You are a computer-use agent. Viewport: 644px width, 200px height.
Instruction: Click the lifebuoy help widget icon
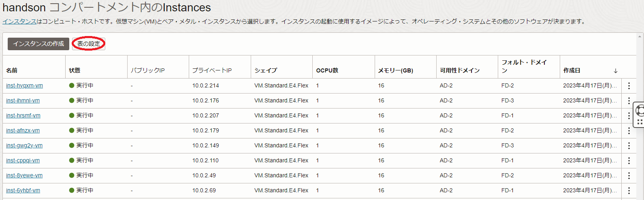tap(640, 110)
